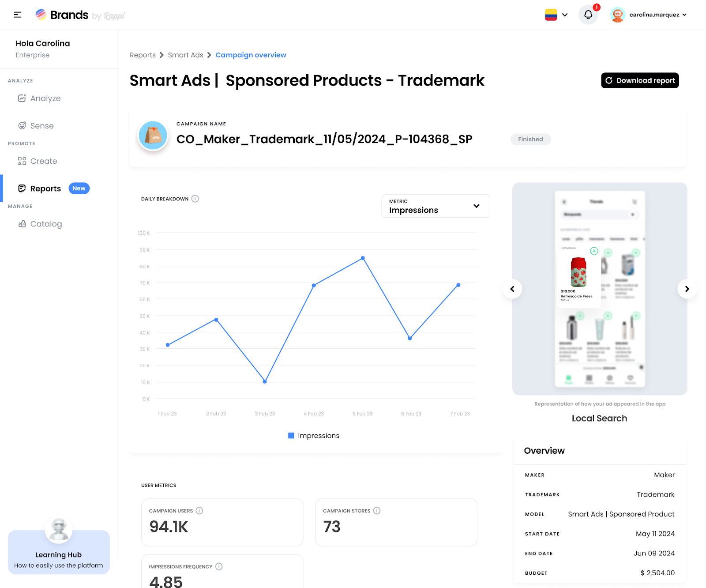The width and height of the screenshot is (706, 588).
Task: Click the Smart Ads | Sponsored Product model value
Action: [x=621, y=514]
